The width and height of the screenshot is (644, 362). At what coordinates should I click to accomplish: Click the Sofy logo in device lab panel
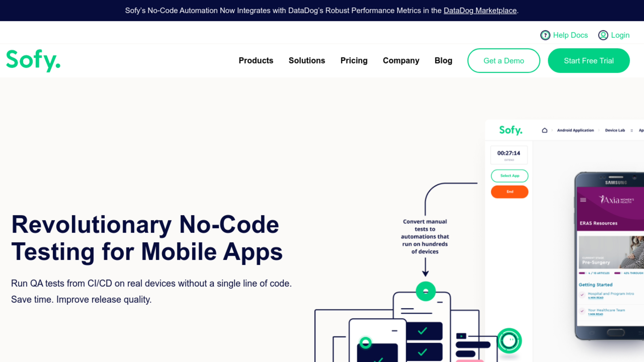tap(511, 130)
